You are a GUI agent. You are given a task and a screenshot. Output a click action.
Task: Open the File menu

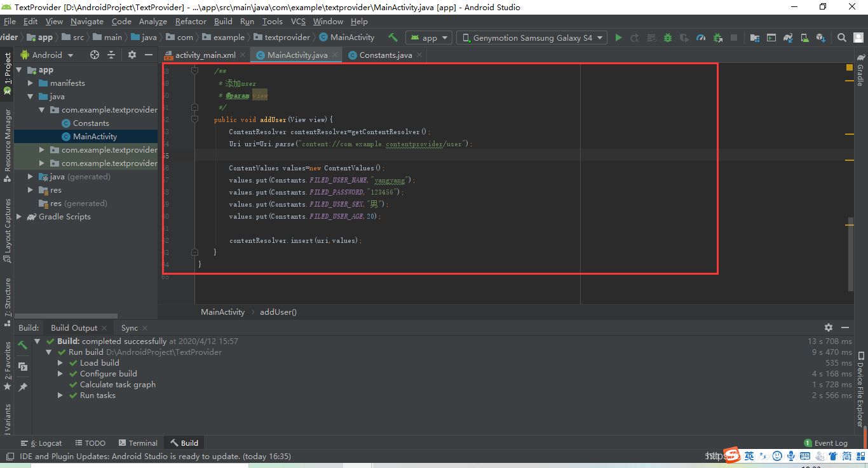click(x=10, y=21)
